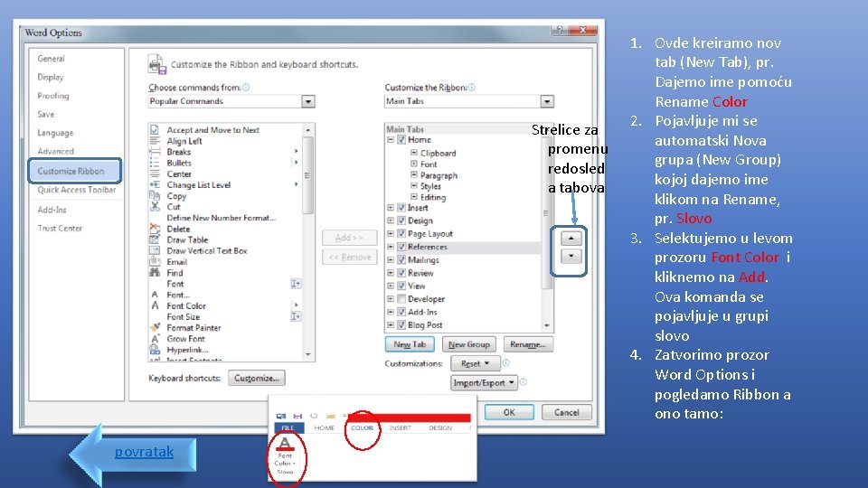This screenshot has width=868, height=488.
Task: Click the Move Up arrow button
Action: [571, 238]
